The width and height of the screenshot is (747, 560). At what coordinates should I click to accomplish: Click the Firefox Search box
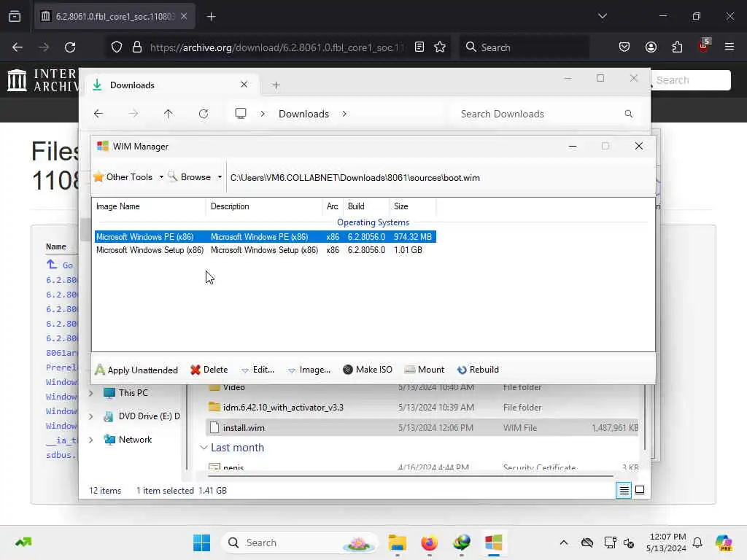tap(524, 47)
